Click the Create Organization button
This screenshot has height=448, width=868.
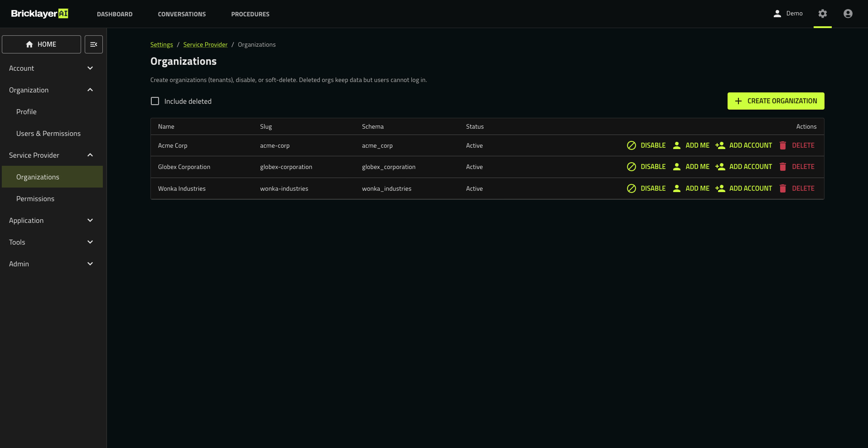point(776,101)
